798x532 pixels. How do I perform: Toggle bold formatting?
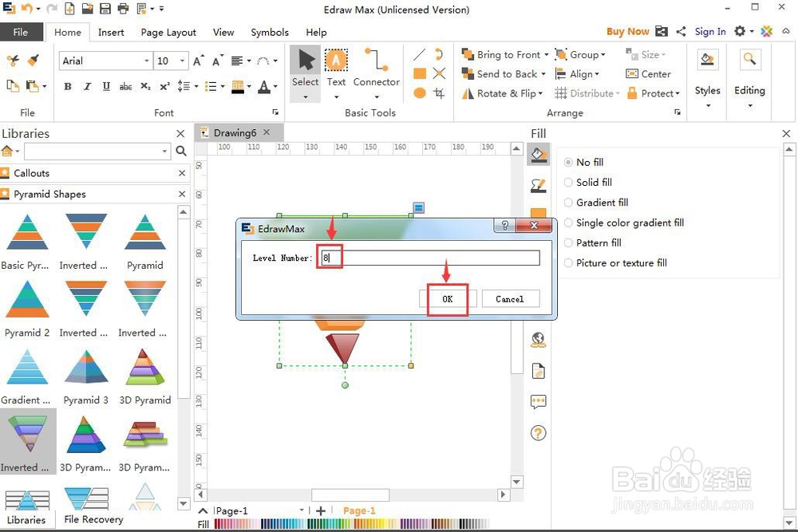68,86
